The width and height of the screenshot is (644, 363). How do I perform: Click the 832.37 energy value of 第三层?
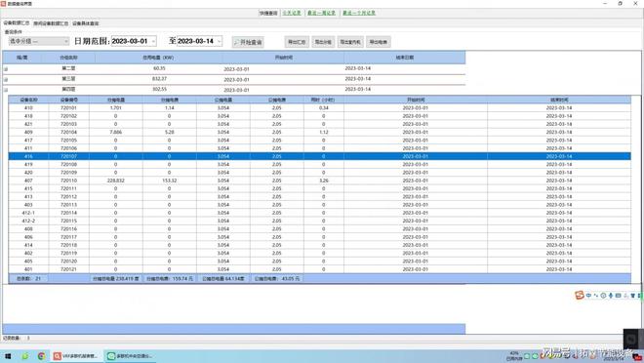point(159,79)
